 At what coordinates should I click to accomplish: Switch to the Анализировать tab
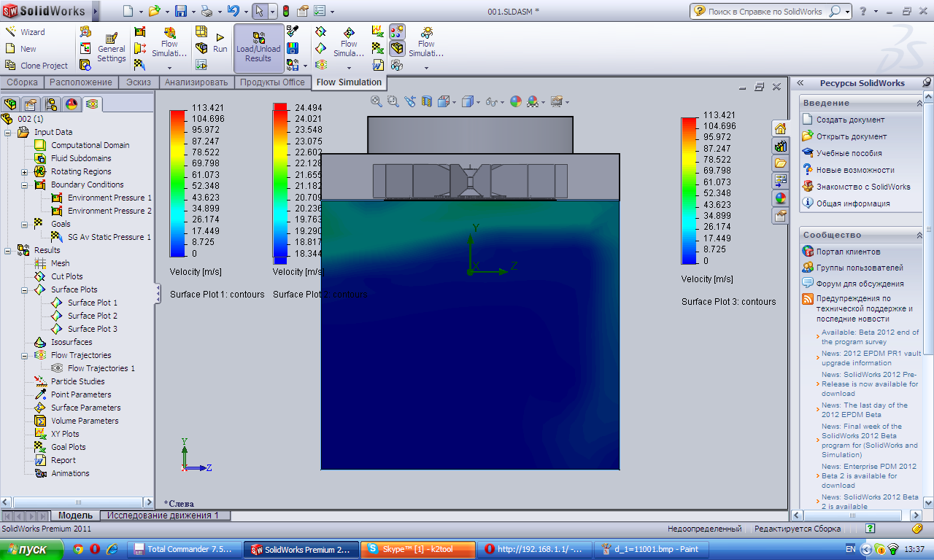(198, 82)
